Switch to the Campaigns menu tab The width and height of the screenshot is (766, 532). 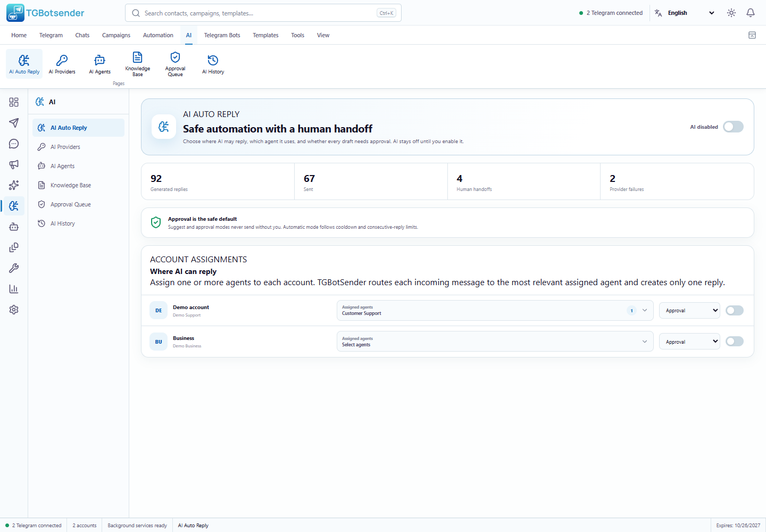pyautogui.click(x=116, y=35)
